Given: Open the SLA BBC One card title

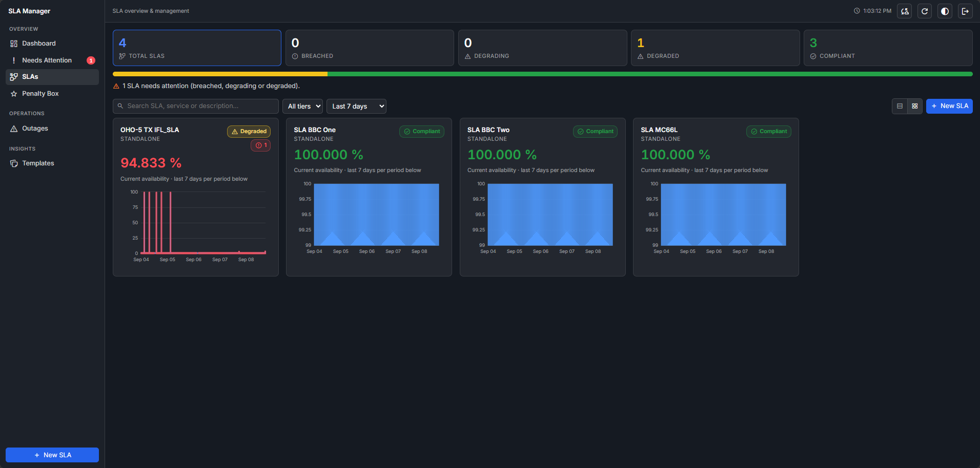Looking at the screenshot, I should 315,130.
